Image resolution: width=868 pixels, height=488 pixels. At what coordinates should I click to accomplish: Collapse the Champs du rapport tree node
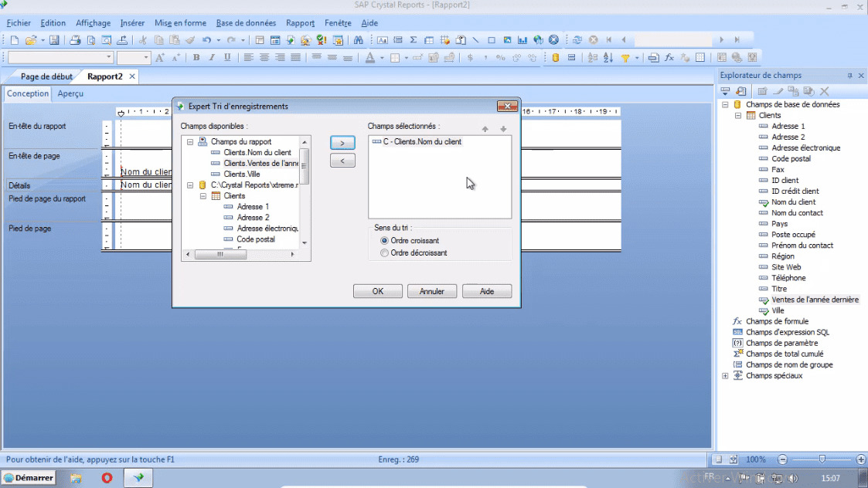[190, 142]
